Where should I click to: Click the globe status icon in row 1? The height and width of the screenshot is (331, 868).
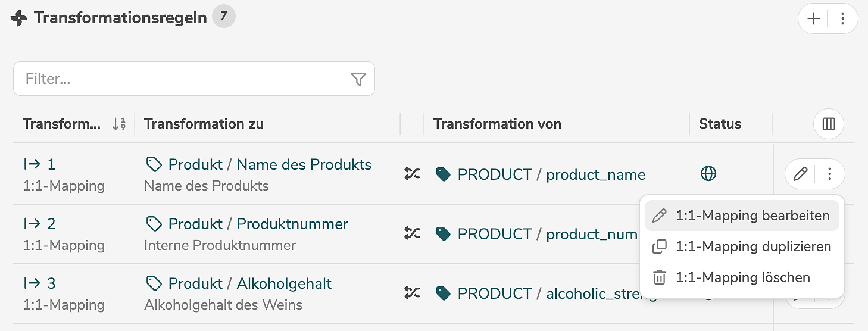708,174
